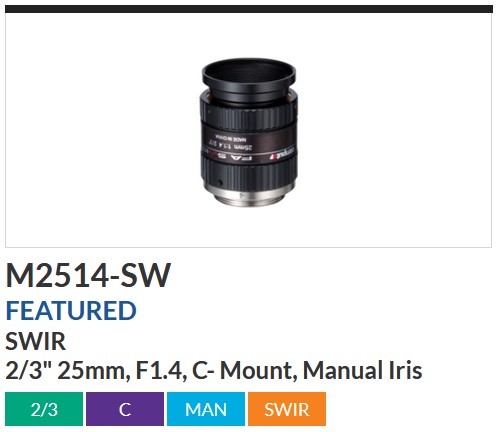Click the ribbed focus ring on the lens
The image size is (497, 432).
click(x=248, y=116)
